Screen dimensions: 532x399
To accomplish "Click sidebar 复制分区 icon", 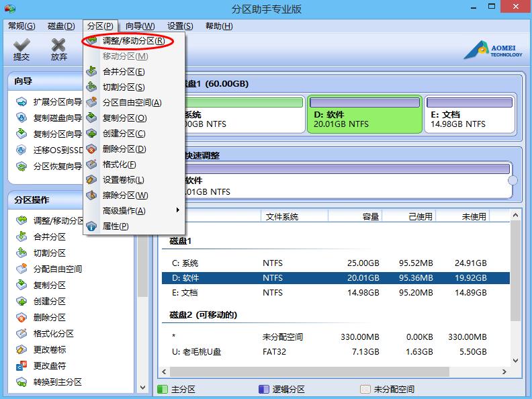I will point(21,285).
